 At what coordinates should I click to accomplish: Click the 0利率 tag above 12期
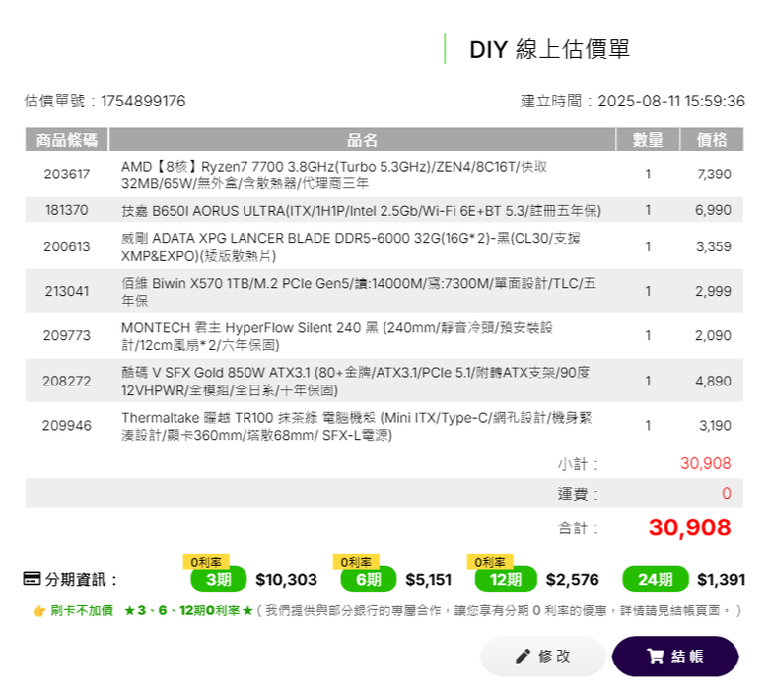point(490,562)
